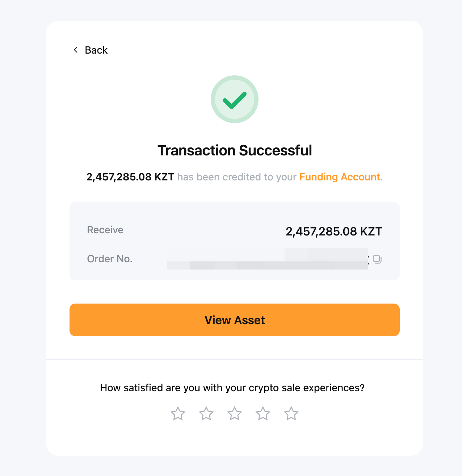Screen dimensions: 462x476
Task: Click the "has been credited to your" text
Action: (x=237, y=177)
